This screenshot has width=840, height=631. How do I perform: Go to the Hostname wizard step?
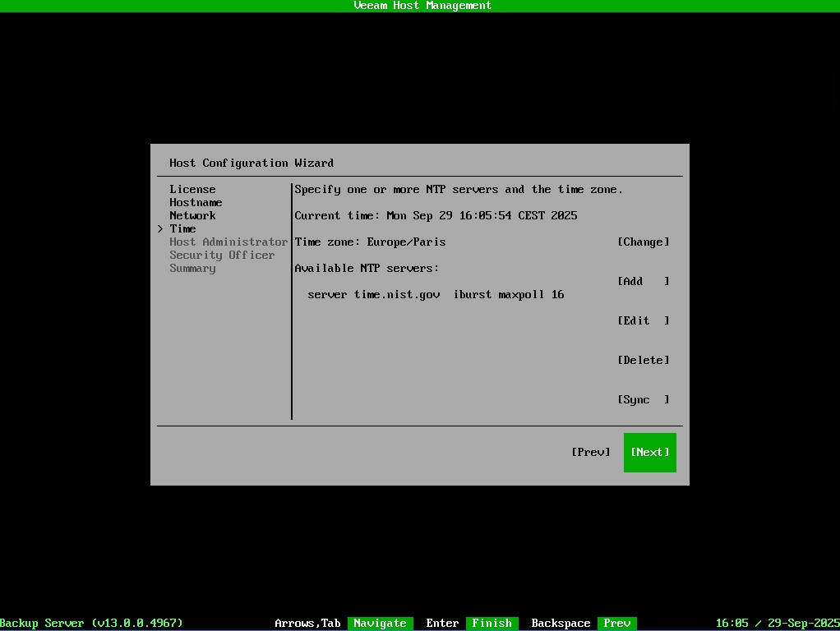coord(196,202)
